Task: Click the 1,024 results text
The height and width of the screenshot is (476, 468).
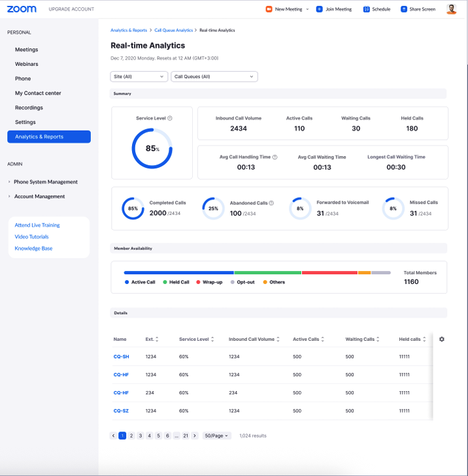Action: click(x=253, y=436)
